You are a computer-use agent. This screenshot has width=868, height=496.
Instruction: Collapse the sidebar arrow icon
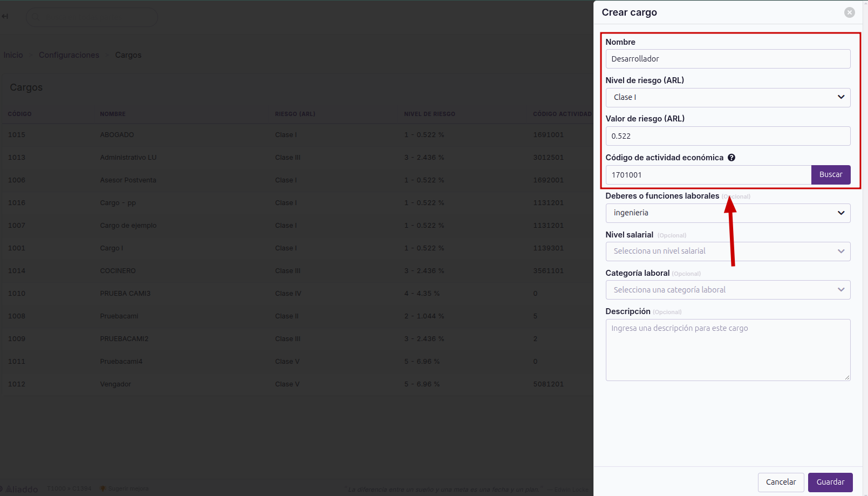[5, 16]
